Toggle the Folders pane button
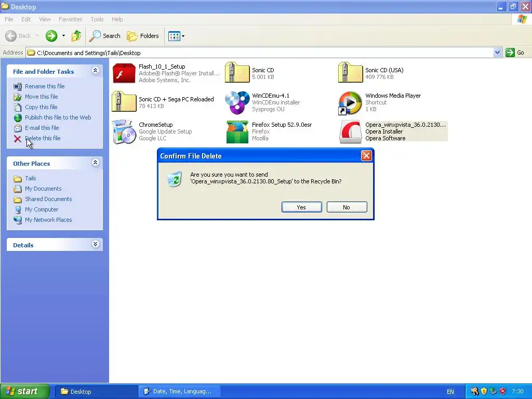532x399 pixels. [x=142, y=36]
